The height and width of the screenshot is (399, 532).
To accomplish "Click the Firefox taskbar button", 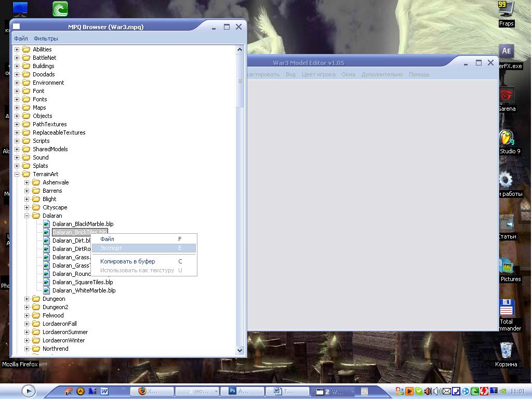I will tap(152, 392).
